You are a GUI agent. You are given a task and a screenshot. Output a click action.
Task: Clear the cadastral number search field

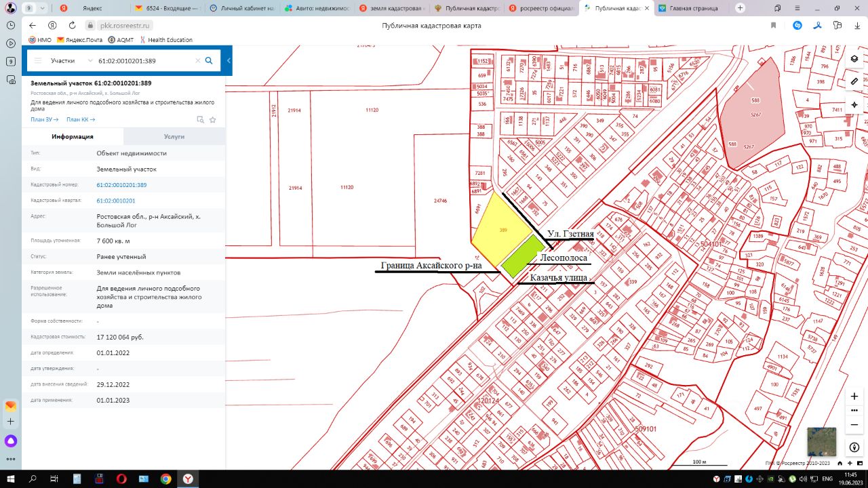(x=198, y=60)
